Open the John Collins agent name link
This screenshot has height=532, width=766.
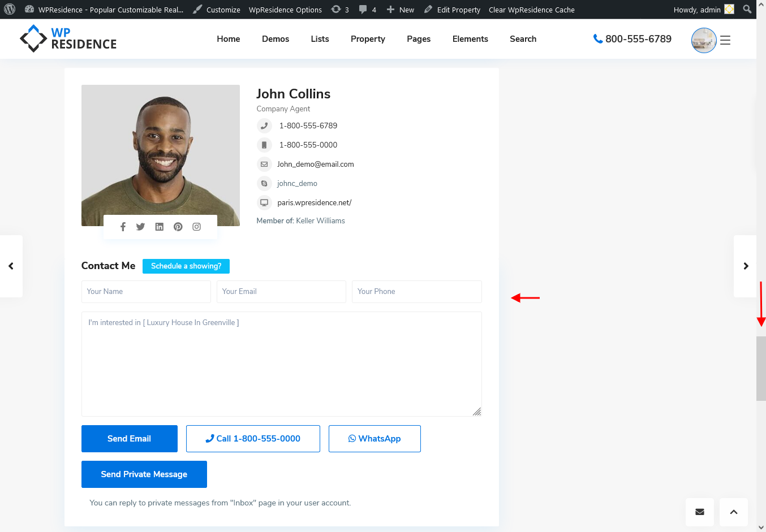click(x=293, y=94)
